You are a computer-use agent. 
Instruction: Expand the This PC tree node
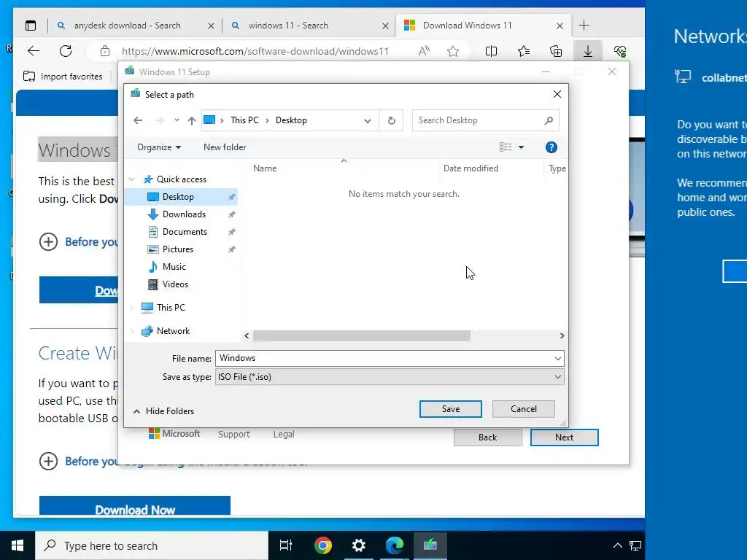[132, 308]
